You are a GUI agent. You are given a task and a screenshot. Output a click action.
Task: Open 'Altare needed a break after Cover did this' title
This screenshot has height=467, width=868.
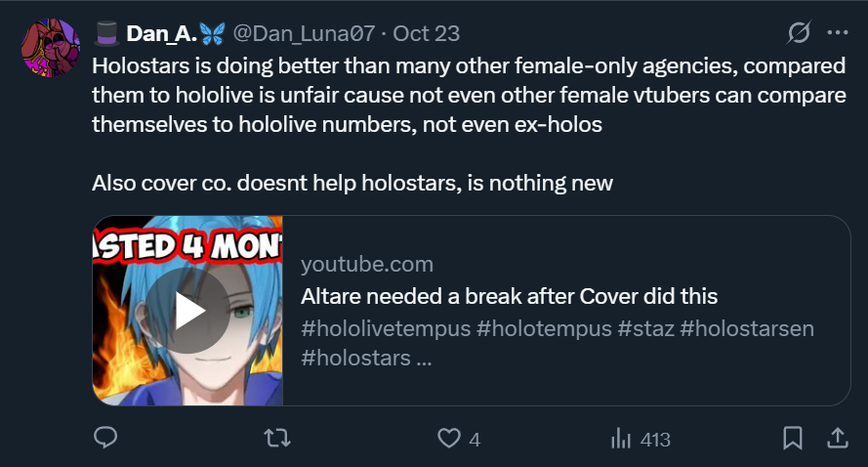(510, 296)
